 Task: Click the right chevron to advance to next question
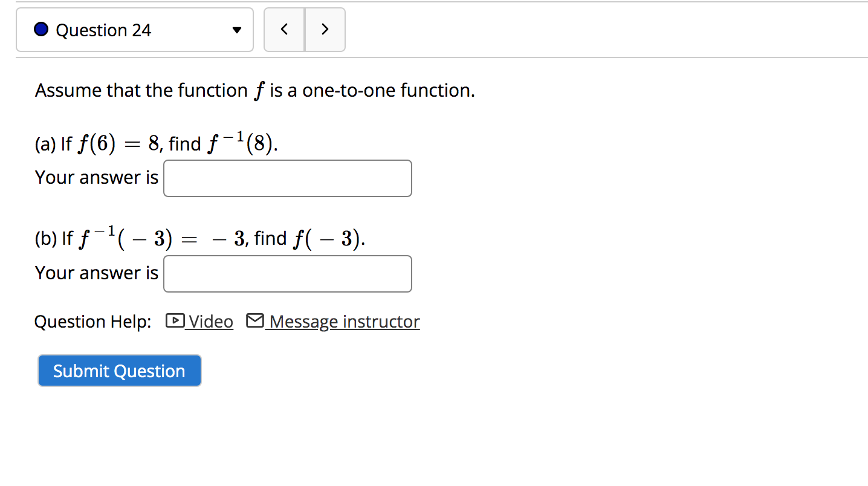(325, 29)
